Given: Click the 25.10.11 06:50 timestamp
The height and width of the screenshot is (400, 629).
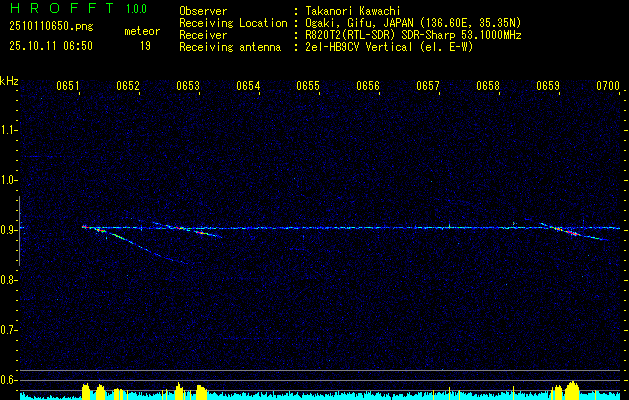Looking at the screenshot, I should (50, 45).
